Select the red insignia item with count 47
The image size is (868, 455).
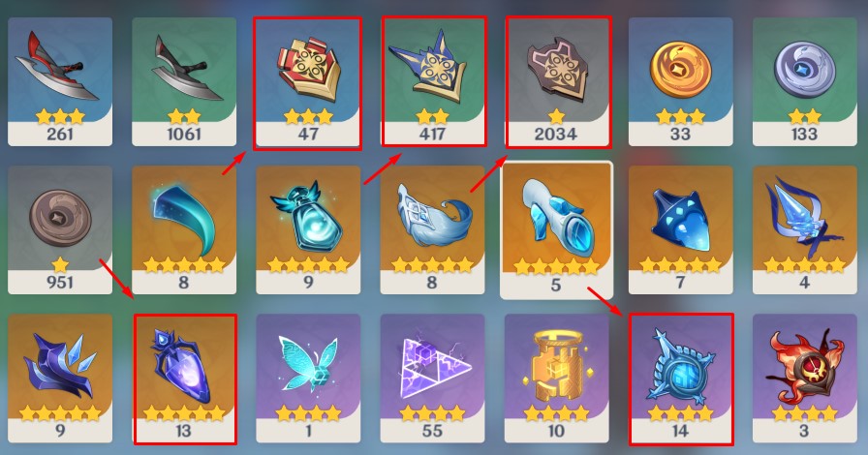tap(308, 82)
